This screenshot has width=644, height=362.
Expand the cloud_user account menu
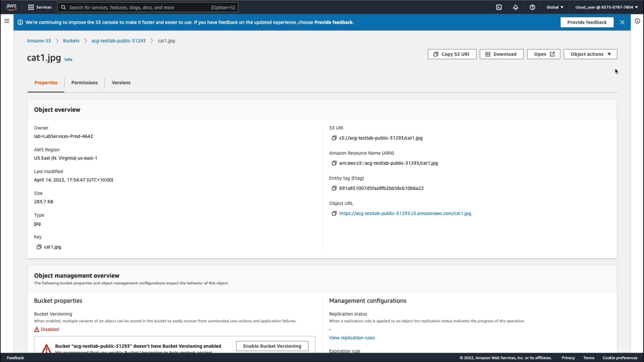(x=606, y=7)
